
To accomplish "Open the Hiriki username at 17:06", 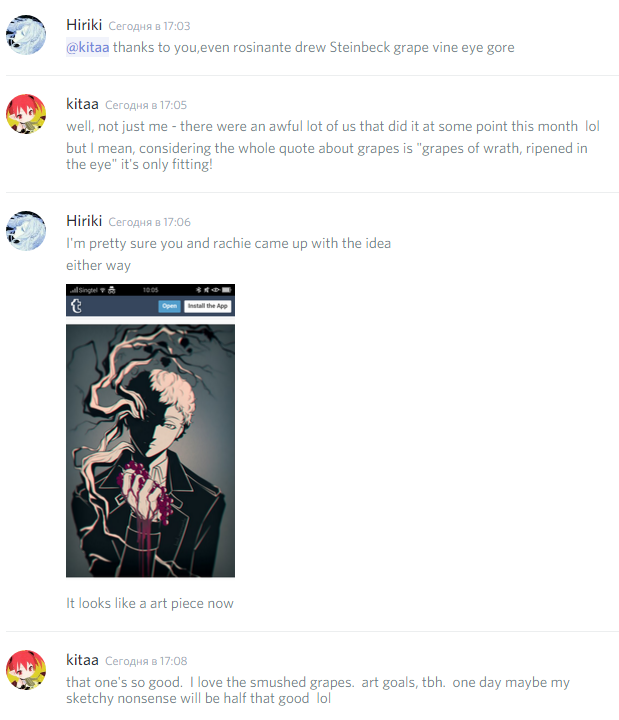I will pyautogui.click(x=84, y=221).
